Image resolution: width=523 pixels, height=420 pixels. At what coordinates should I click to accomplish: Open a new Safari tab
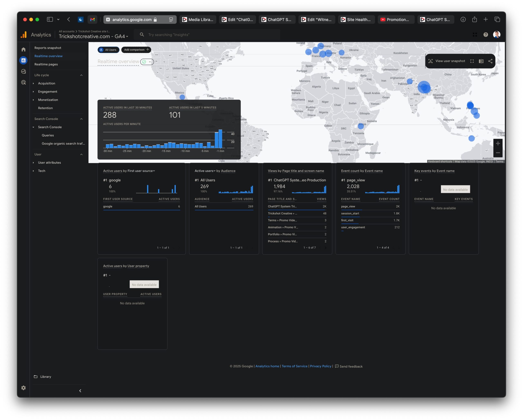click(486, 19)
